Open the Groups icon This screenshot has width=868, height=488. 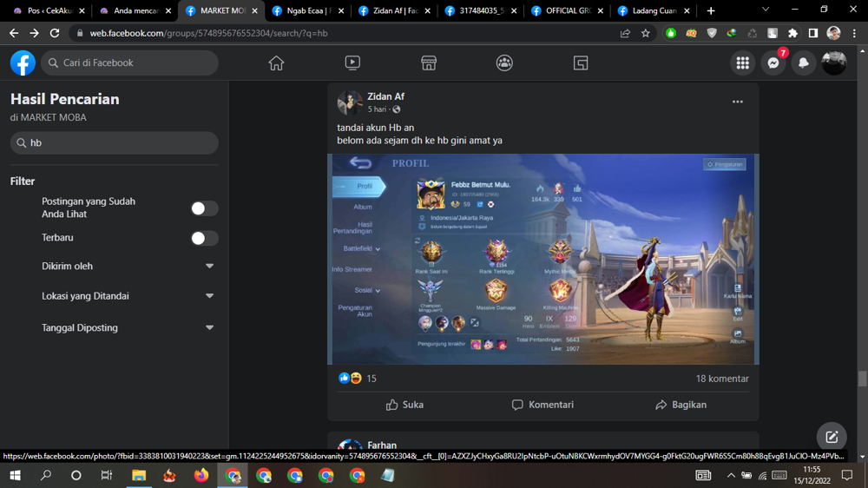504,63
